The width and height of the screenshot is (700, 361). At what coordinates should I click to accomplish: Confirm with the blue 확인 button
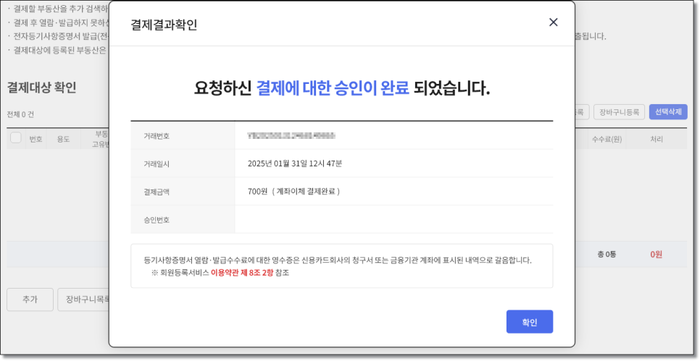click(x=529, y=322)
